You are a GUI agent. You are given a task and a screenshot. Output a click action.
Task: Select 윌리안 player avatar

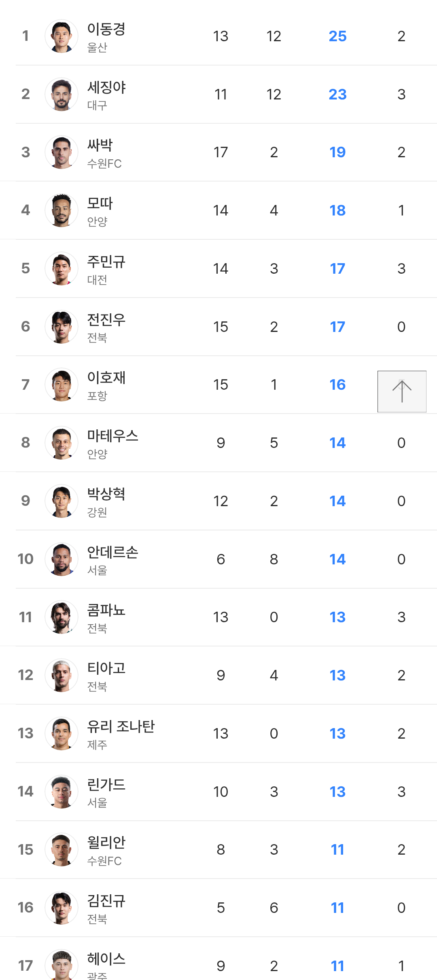pos(62,849)
